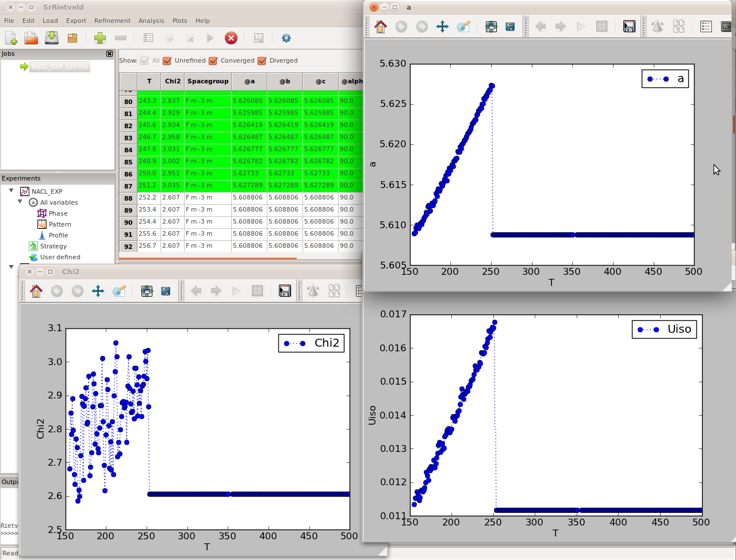Open the Edit menu
Screen dimensions: 736x560
(29, 21)
